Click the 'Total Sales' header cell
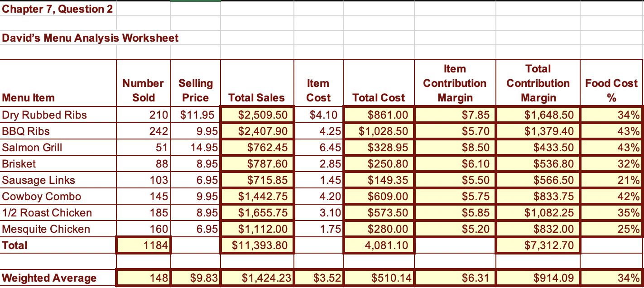Image resolution: width=644 pixels, height=288 pixels. pos(257,83)
